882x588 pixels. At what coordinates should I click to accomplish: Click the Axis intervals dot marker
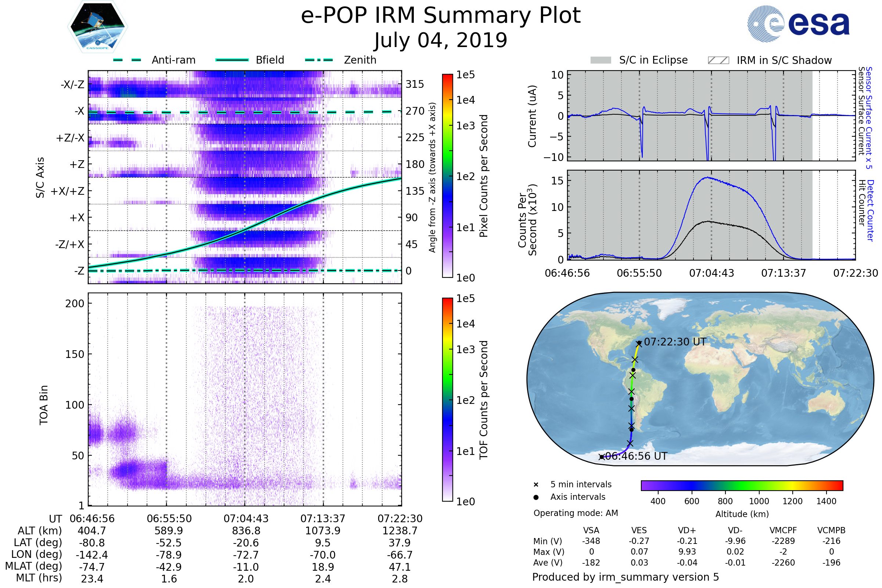(536, 497)
